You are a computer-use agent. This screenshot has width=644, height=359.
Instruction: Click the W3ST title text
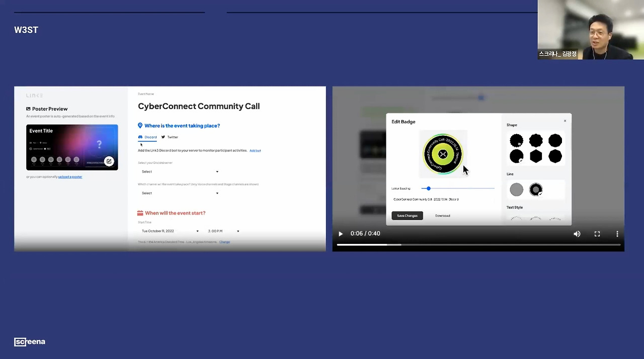pos(26,30)
